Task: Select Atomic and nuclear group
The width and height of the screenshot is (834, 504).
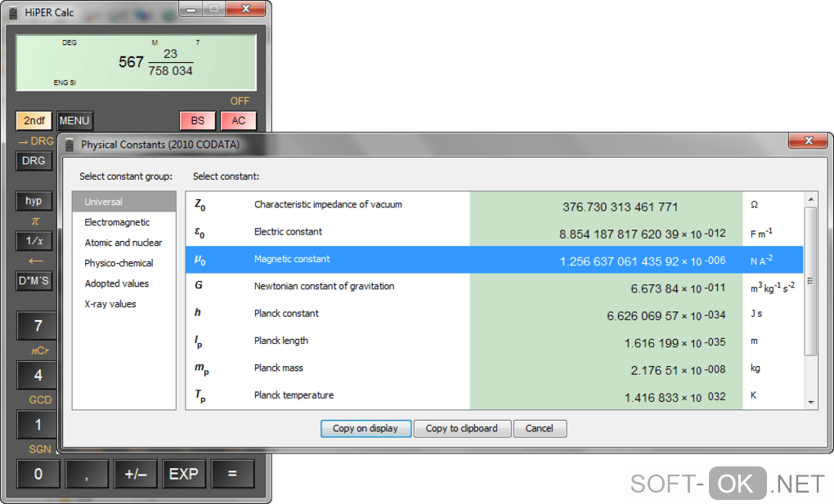Action: click(124, 243)
